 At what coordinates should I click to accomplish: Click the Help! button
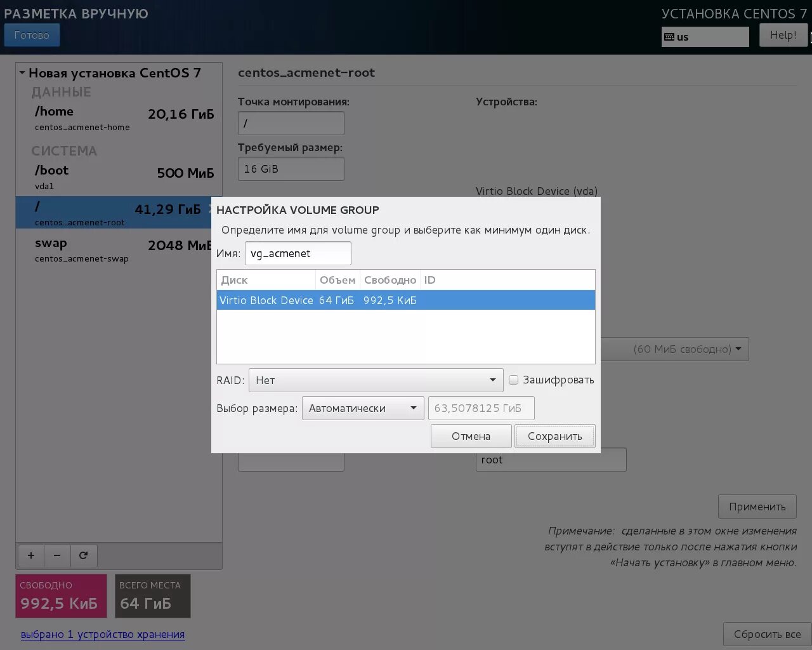pos(783,35)
